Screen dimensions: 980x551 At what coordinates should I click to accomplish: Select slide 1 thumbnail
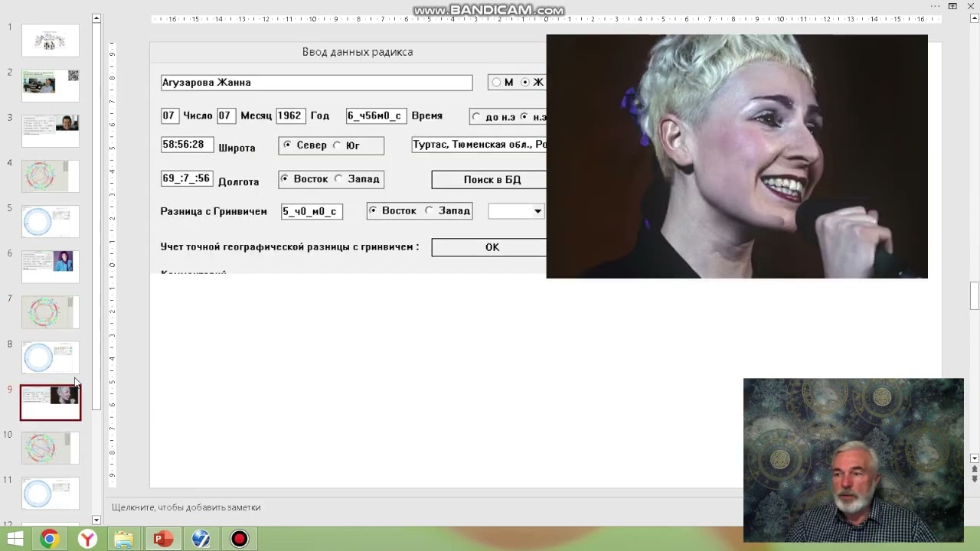(x=51, y=40)
